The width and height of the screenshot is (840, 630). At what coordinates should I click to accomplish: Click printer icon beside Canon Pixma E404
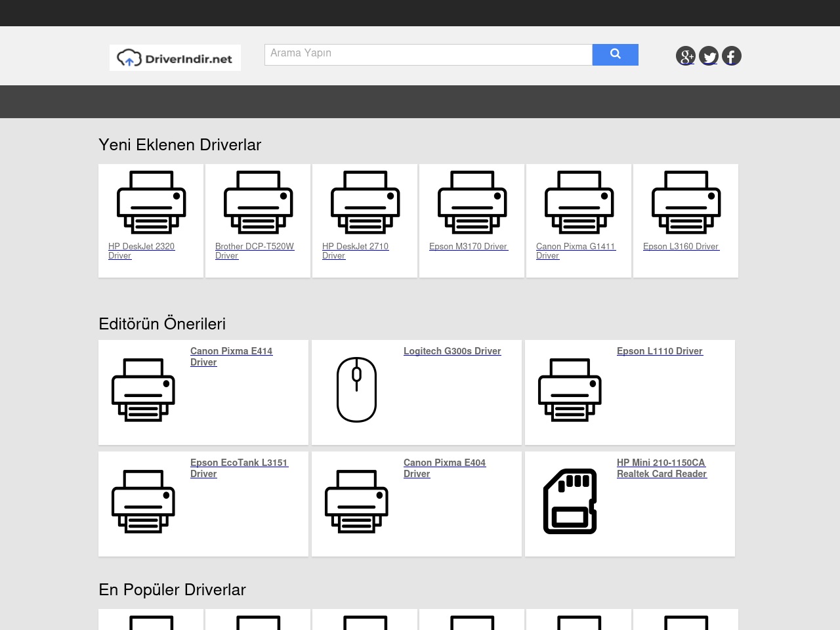(x=356, y=501)
